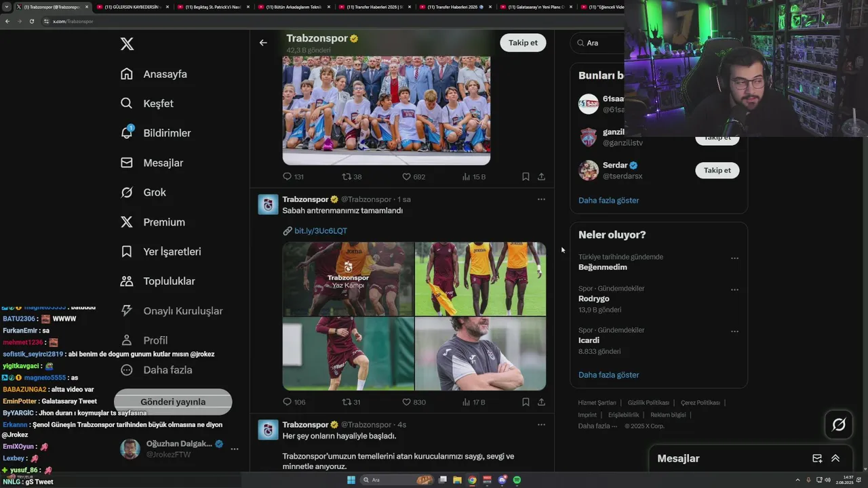868x488 pixels.
Task: Switch to the Beşiktaş St. Patrick's tab
Action: pyautogui.click(x=212, y=7)
